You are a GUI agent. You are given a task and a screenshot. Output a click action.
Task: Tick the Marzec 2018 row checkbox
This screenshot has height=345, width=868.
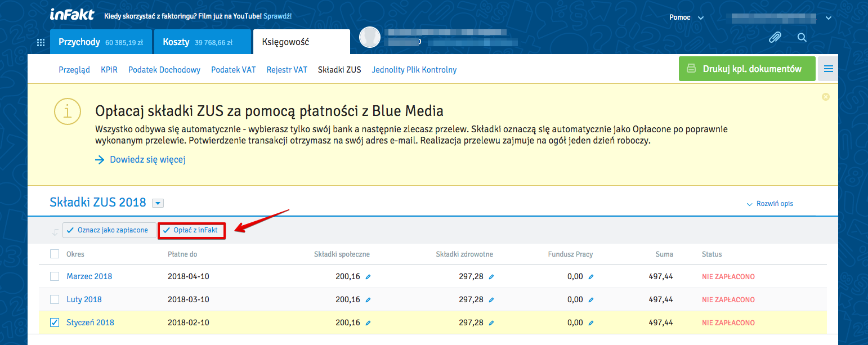point(55,276)
